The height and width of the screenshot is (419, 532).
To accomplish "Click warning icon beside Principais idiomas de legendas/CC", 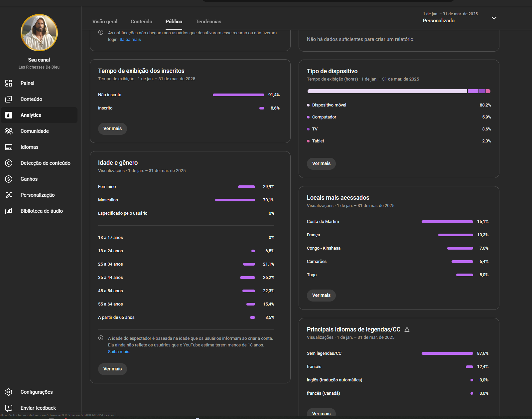I will [407, 329].
